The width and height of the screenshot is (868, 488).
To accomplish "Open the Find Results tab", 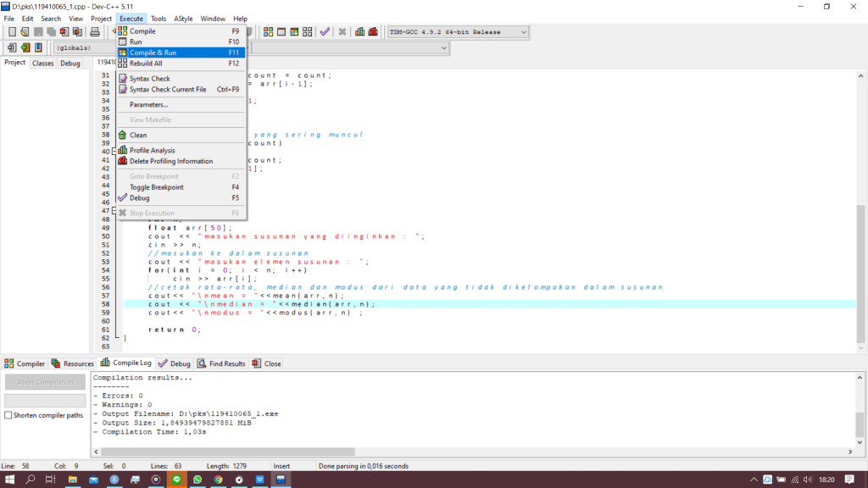I will click(x=220, y=363).
